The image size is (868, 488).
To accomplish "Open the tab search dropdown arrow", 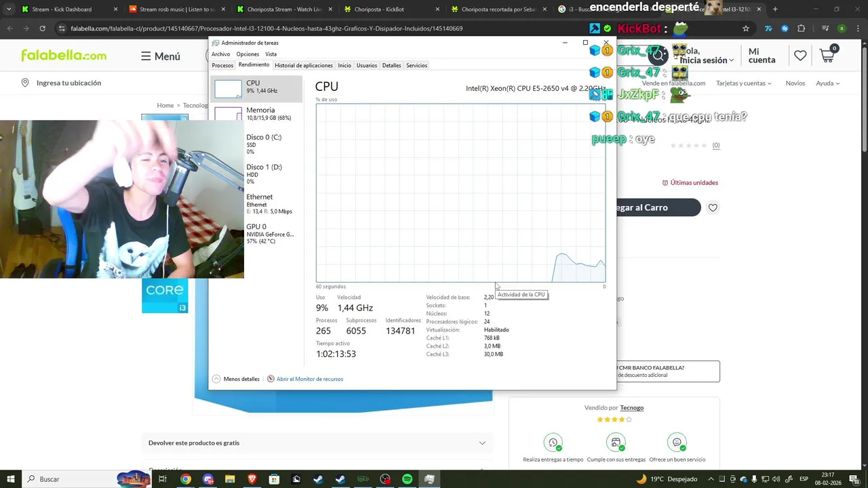I will point(8,9).
